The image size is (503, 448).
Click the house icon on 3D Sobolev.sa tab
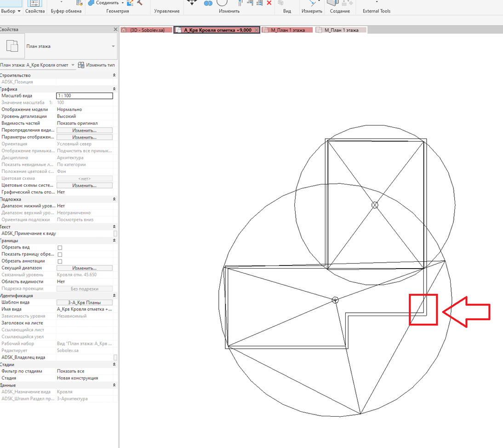click(125, 30)
